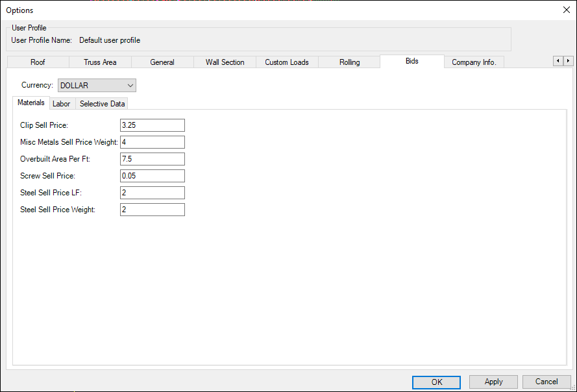Open the Company Info. tab

point(474,62)
